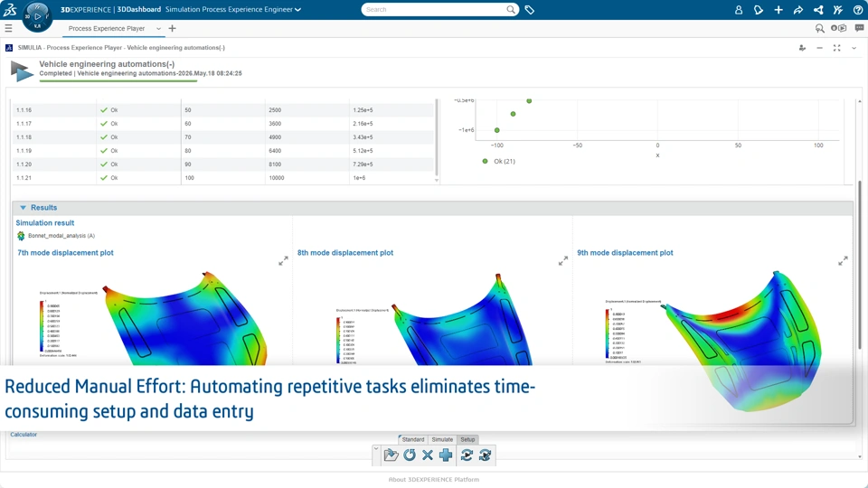Select row 1.1.21 in table
This screenshot has width=868, height=488.
pos(223,178)
